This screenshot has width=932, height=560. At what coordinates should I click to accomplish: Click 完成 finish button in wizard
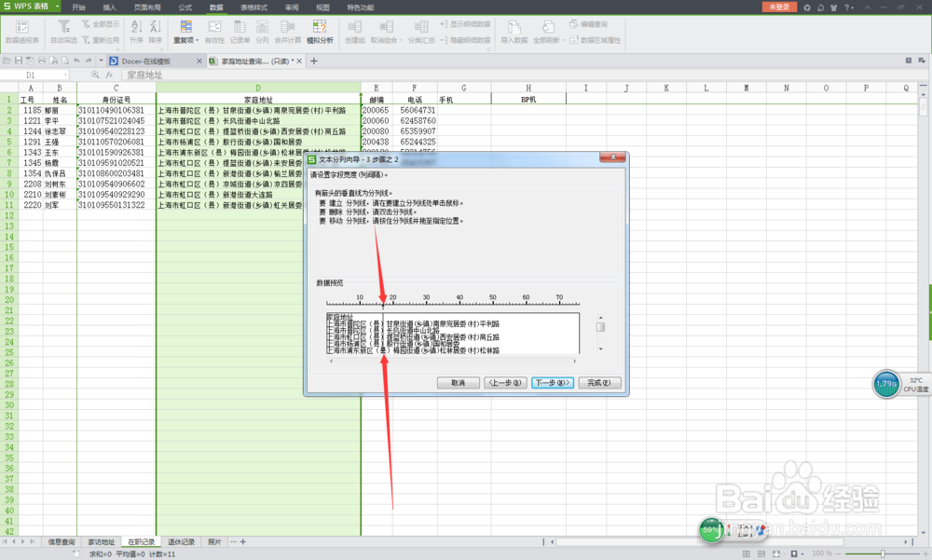[599, 383]
